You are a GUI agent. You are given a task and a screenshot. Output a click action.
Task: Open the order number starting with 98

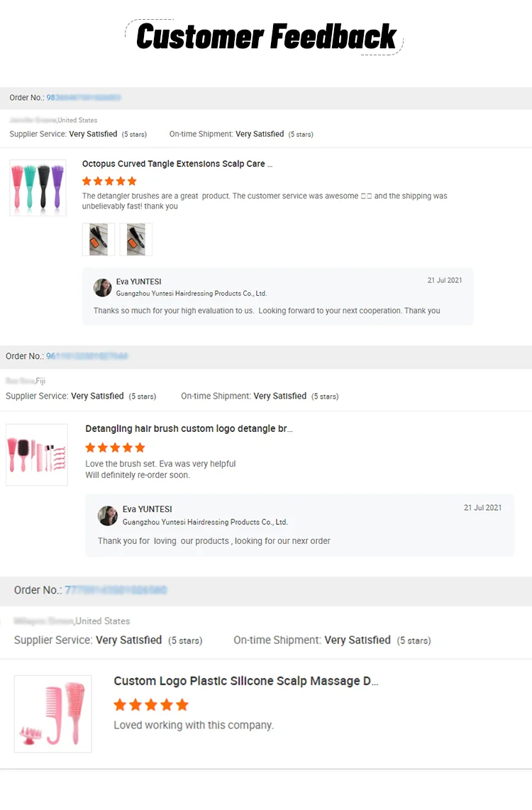pos(84,98)
